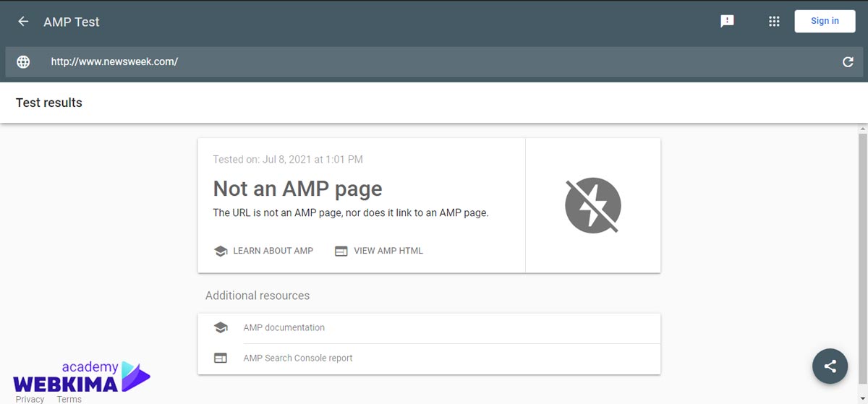Image resolution: width=868 pixels, height=404 pixels.
Task: Click the round share button
Action: (x=830, y=366)
